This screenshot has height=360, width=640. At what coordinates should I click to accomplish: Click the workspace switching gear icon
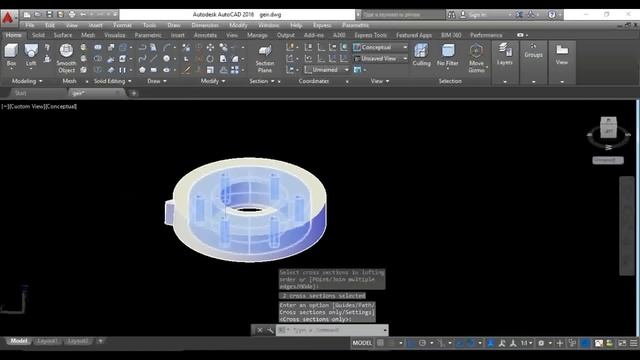(x=541, y=343)
